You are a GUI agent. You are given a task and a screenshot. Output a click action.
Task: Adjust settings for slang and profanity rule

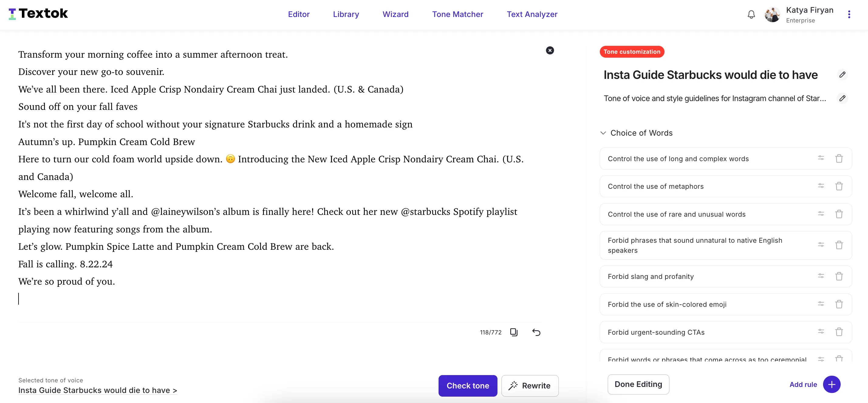pyautogui.click(x=821, y=276)
